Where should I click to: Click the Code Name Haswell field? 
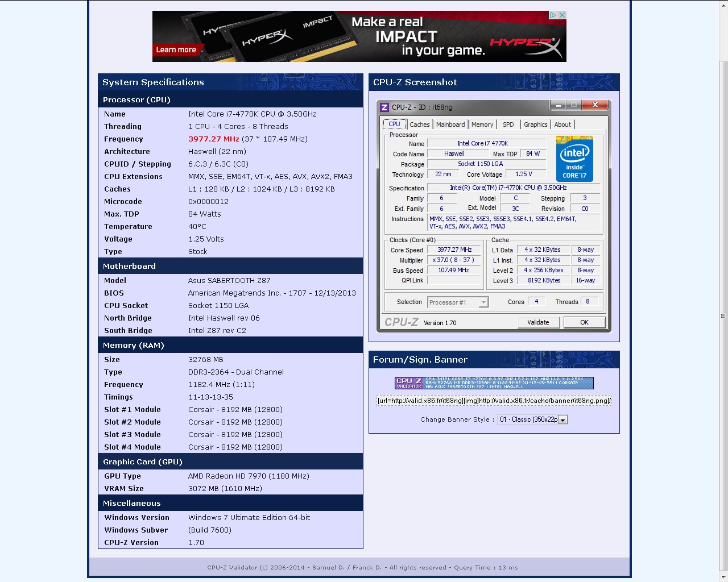458,154
